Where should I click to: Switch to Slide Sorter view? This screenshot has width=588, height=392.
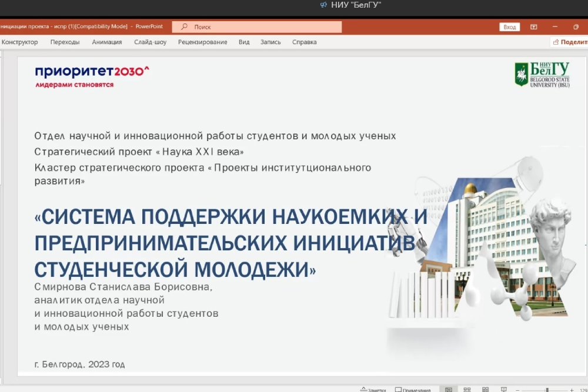pyautogui.click(x=467, y=389)
